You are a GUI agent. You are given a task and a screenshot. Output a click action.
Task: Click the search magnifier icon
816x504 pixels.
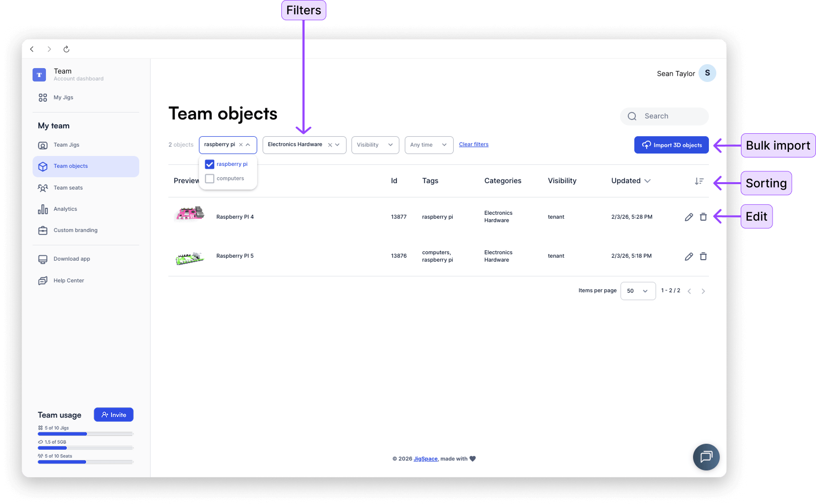[x=632, y=116]
